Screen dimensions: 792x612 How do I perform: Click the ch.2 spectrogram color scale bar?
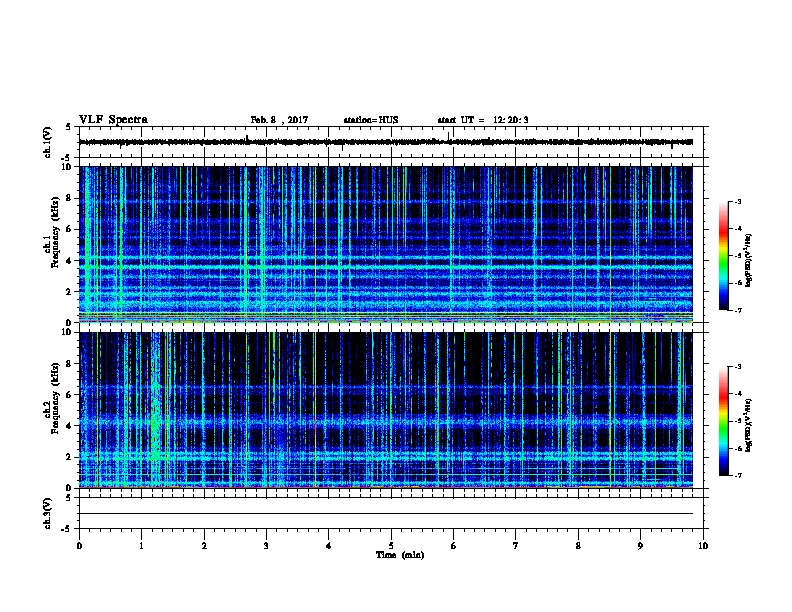point(724,421)
